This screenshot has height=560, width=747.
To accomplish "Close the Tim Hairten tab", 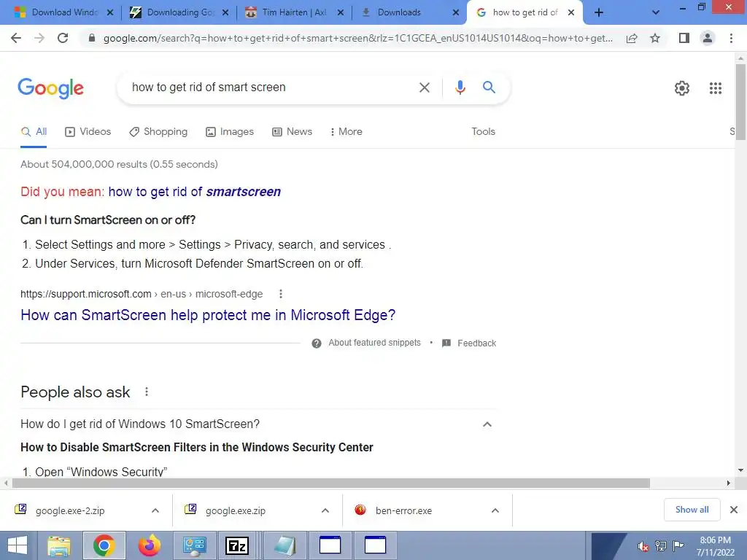I will (x=340, y=12).
